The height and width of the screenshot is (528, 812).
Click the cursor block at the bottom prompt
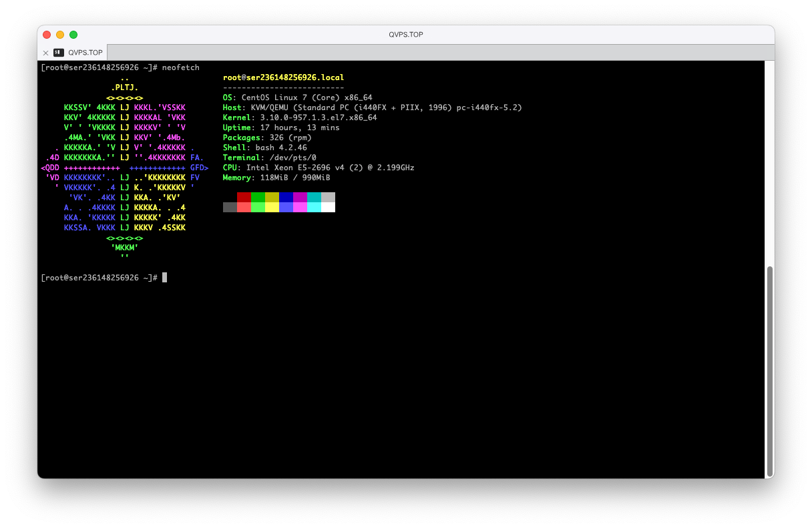point(164,278)
